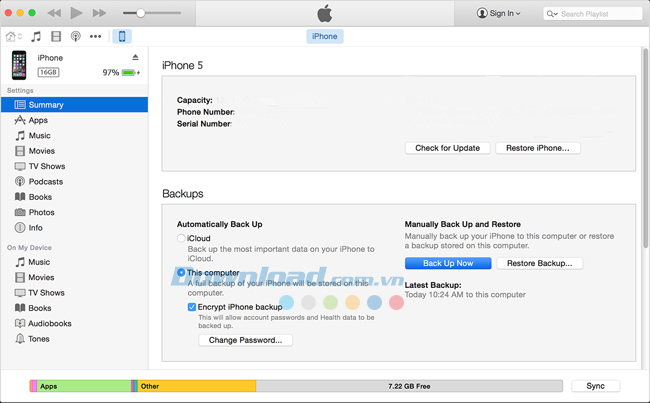Open the Movies library filmstrip icon
Screen dimensions: 650x403
pyautogui.click(x=55, y=36)
